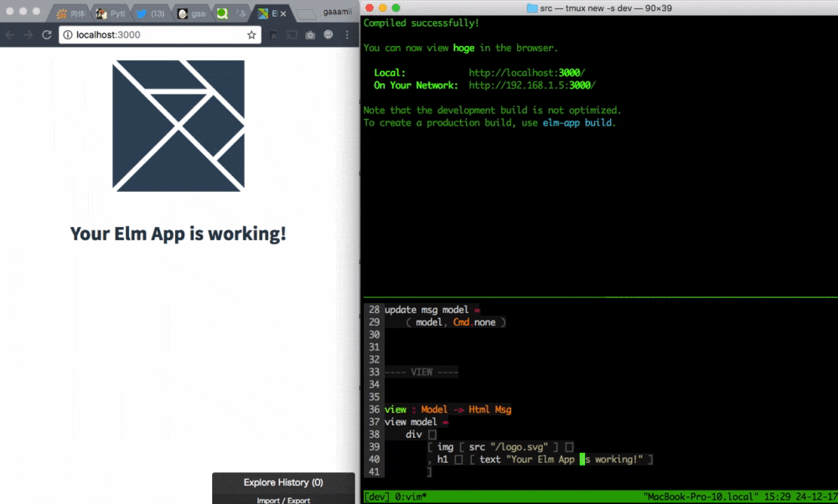Viewport: 838px width, 504px height.
Task: Open the http://192.168.1.5:3000/ network link
Action: (x=532, y=85)
